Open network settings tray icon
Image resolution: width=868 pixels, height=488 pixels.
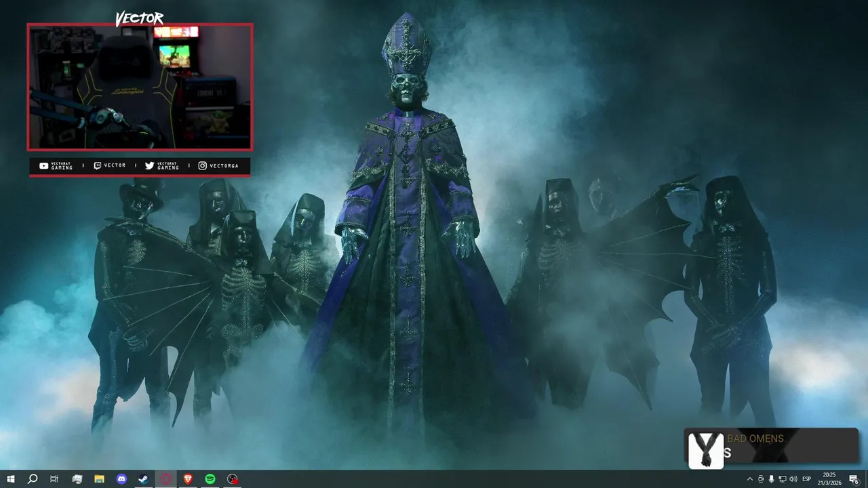pos(782,479)
